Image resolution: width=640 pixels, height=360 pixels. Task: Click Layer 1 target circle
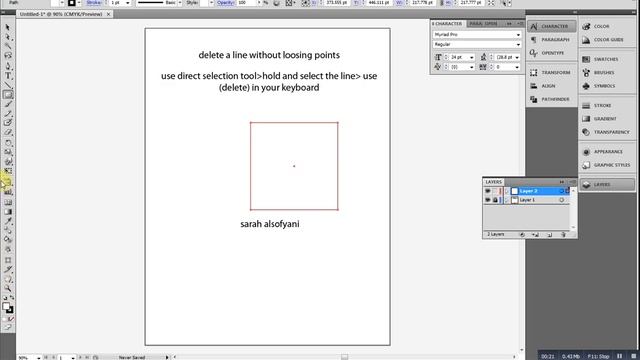(x=562, y=200)
